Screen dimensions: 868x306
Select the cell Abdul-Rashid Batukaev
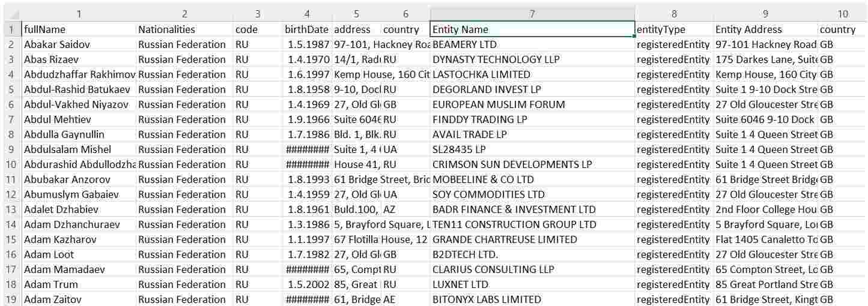79,89
